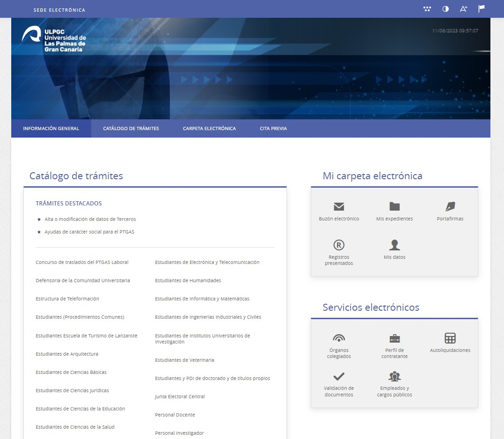Open Portafirmas pen icon
This screenshot has height=439, width=504.
(450, 206)
